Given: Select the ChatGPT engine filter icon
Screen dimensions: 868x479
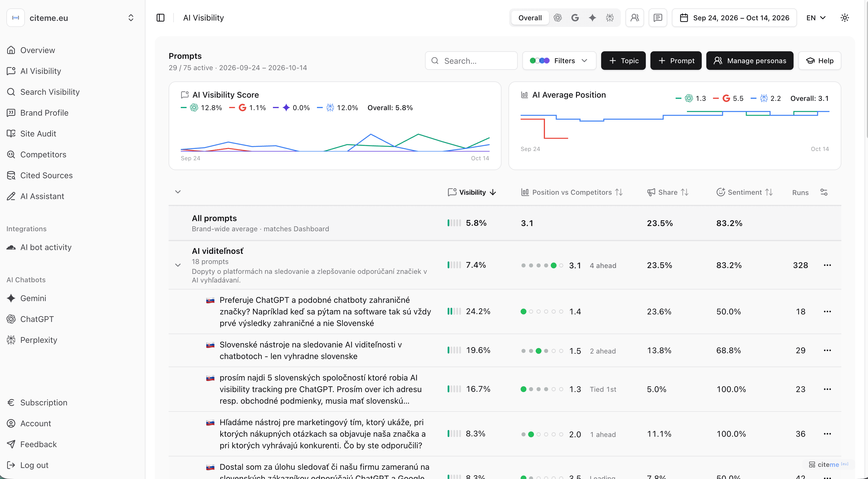Looking at the screenshot, I should (558, 18).
